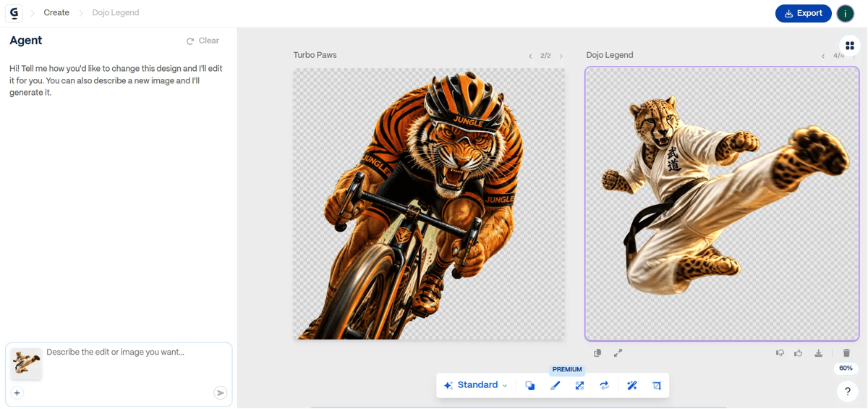Download the Dojo Legend image
Screen dimensions: 868x409
click(819, 353)
